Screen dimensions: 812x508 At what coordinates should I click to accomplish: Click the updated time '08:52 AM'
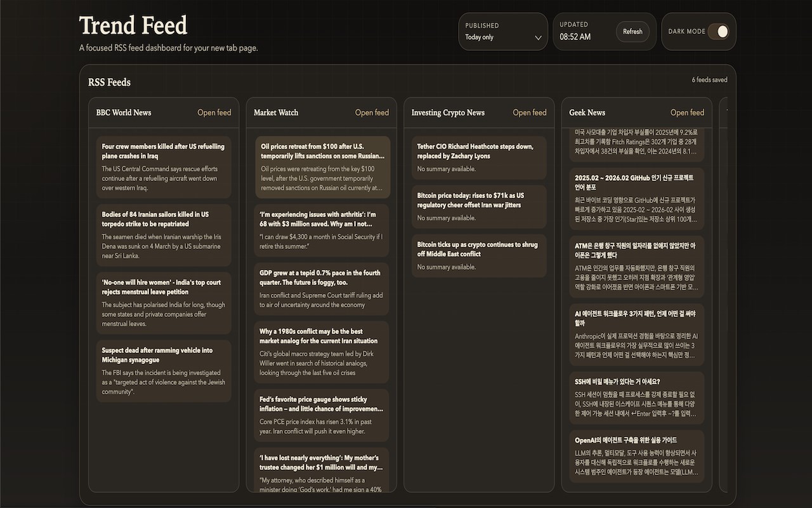[575, 37]
